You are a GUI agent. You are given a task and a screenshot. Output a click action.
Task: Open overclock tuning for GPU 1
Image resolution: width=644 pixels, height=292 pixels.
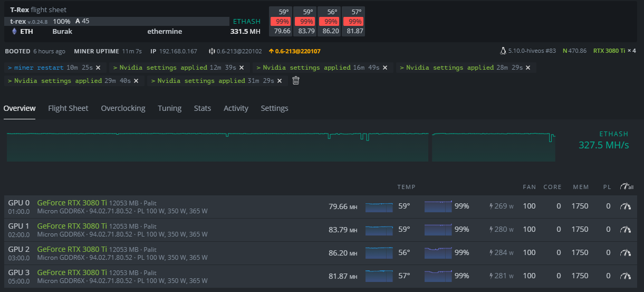[626, 230]
